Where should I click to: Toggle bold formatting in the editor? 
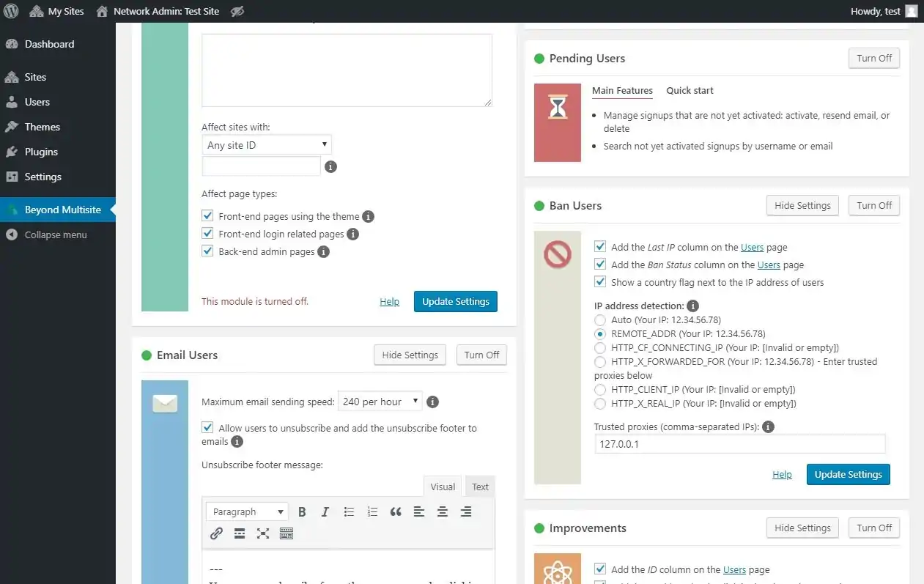coord(302,511)
